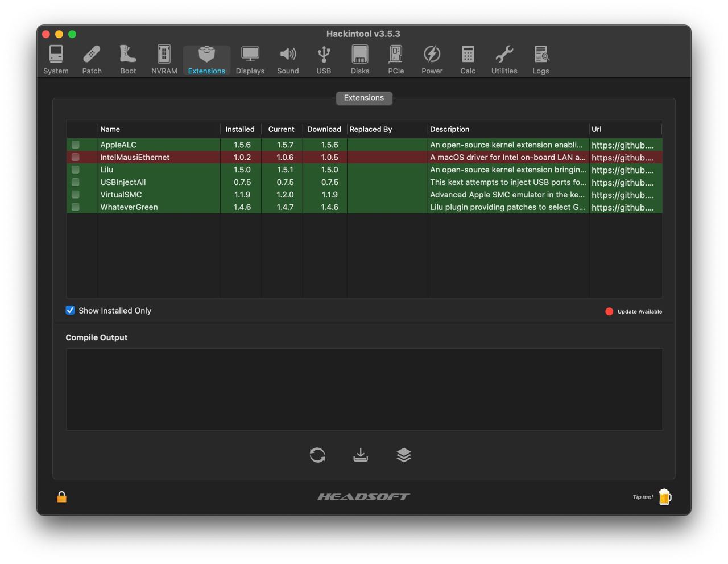
Task: Open the Calc toolbar section
Action: pos(468,60)
